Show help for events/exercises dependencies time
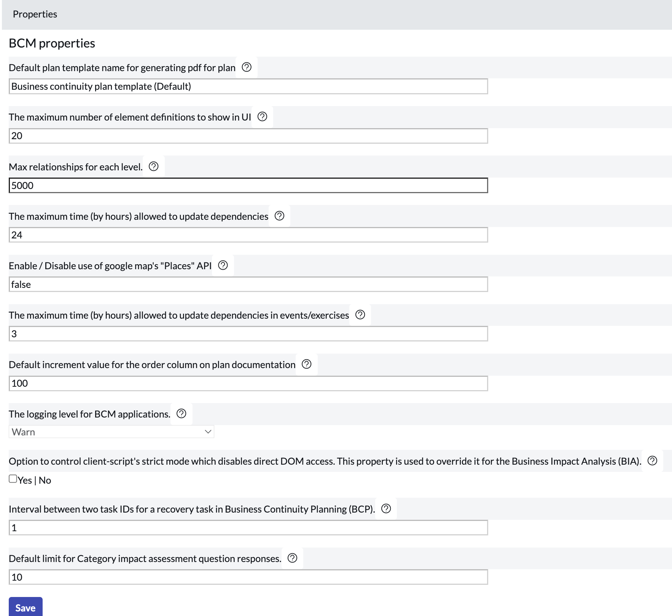The image size is (672, 616). click(x=360, y=315)
